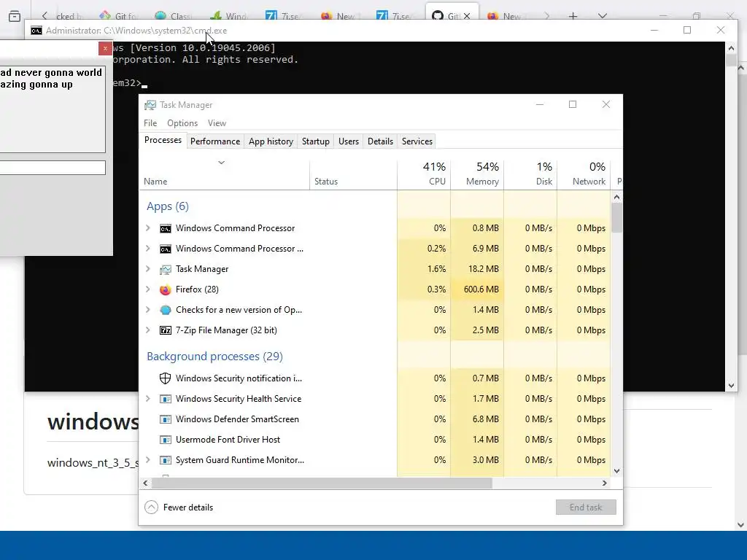This screenshot has height=560, width=747.
Task: Click the Task Manager title bar icon
Action: pyautogui.click(x=150, y=105)
